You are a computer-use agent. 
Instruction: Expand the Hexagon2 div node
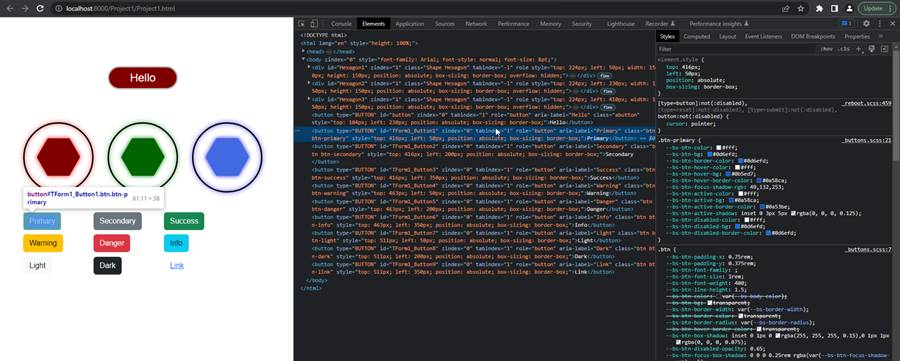[x=309, y=82]
